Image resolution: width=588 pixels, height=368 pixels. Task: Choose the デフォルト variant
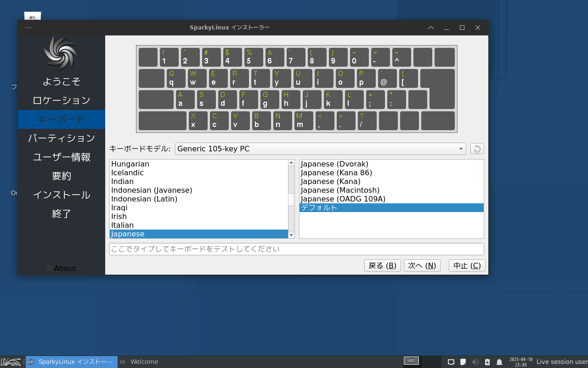click(x=391, y=207)
